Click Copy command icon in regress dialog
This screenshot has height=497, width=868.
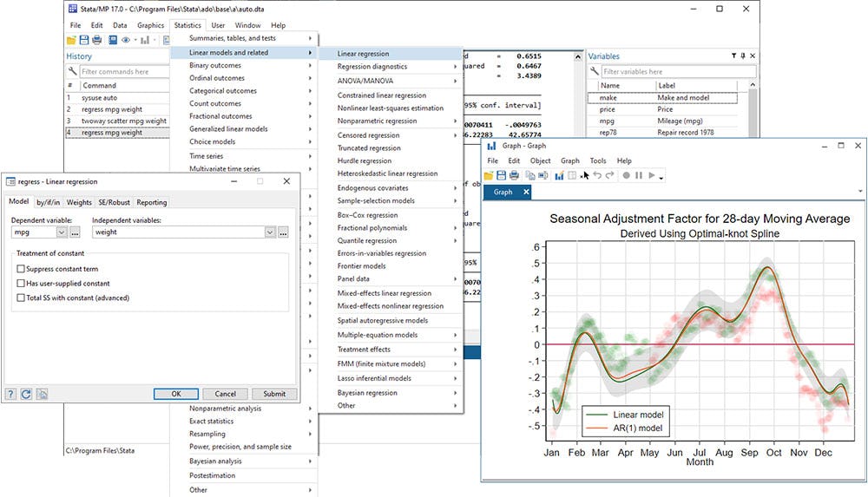[42, 394]
